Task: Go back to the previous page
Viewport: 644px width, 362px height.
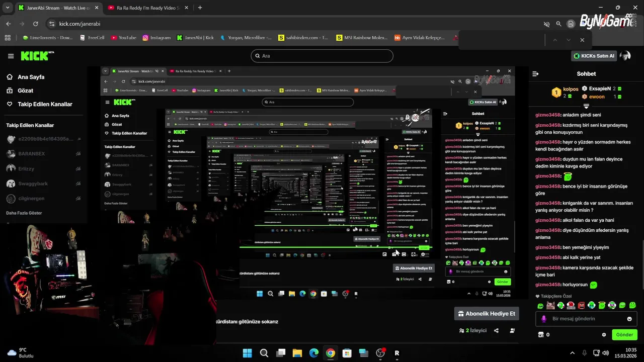Action: click(x=8, y=24)
